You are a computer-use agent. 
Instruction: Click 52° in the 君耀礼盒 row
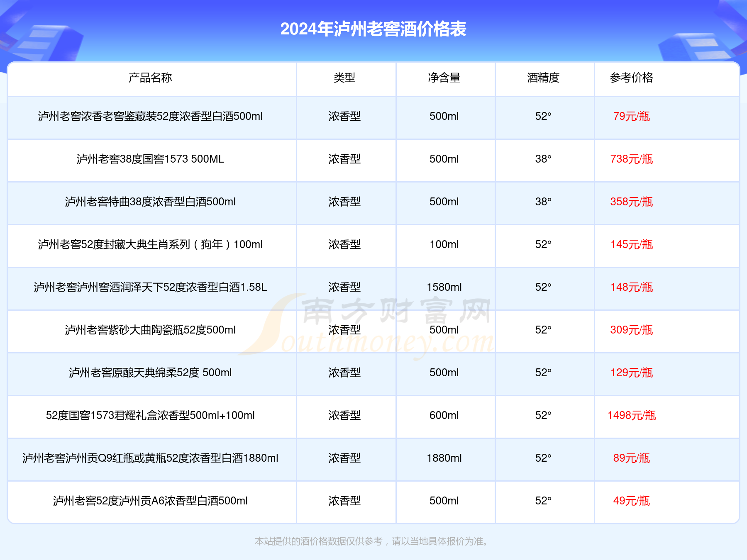[x=543, y=416]
